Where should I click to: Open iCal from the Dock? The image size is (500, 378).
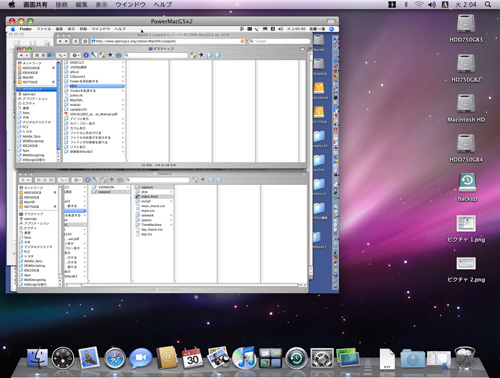[x=192, y=358]
